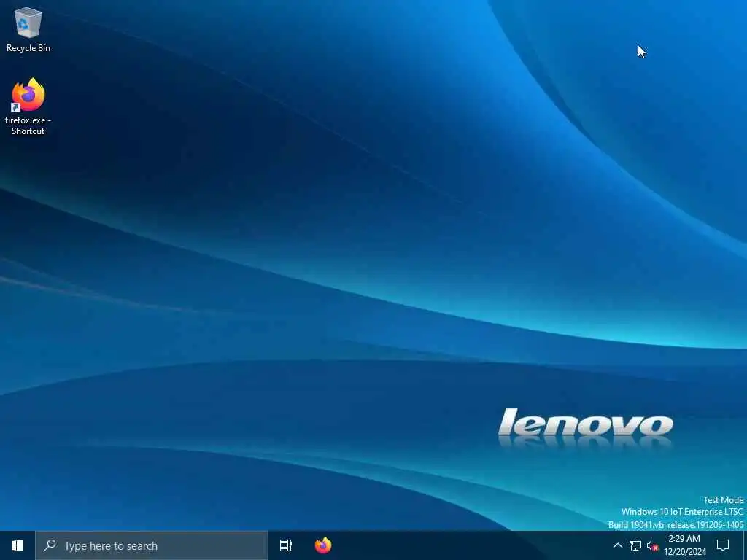Open the network status tray icon

pyautogui.click(x=635, y=545)
